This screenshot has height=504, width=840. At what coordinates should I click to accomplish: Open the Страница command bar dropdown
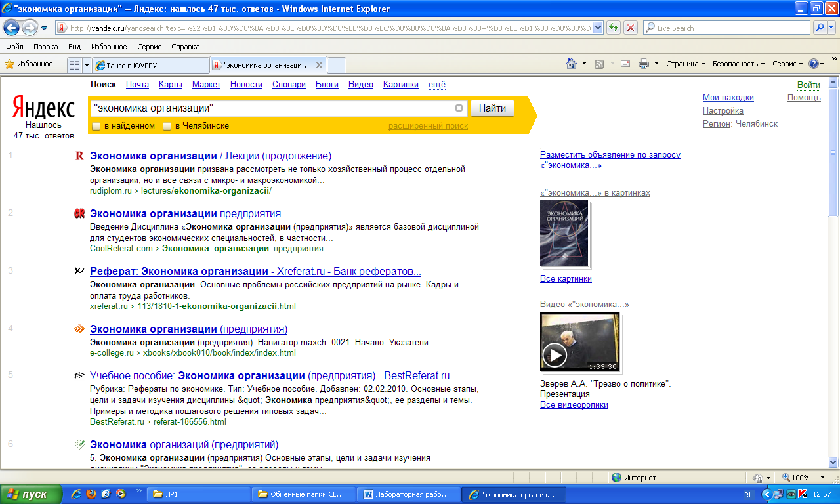(685, 64)
